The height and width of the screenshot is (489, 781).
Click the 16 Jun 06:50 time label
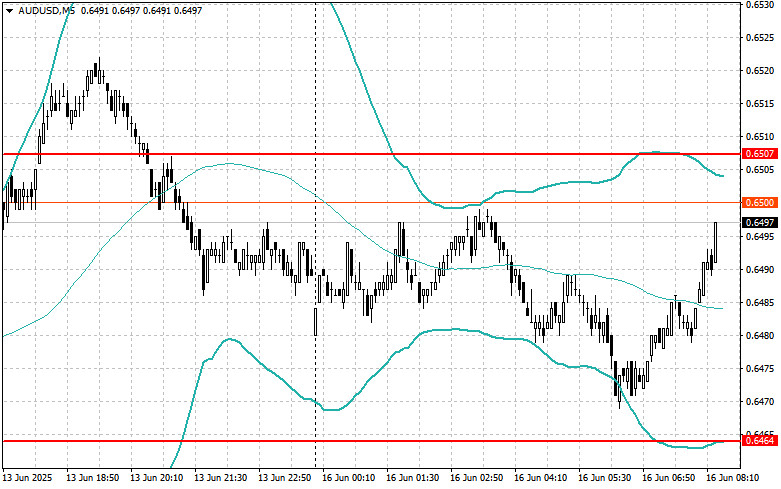click(x=668, y=478)
